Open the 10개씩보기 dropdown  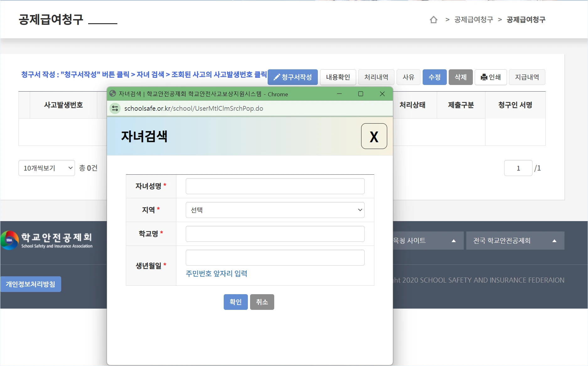(47, 168)
